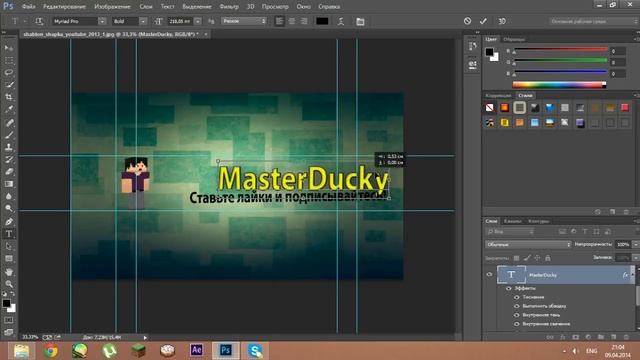Open the Окно menu

coord(303,7)
